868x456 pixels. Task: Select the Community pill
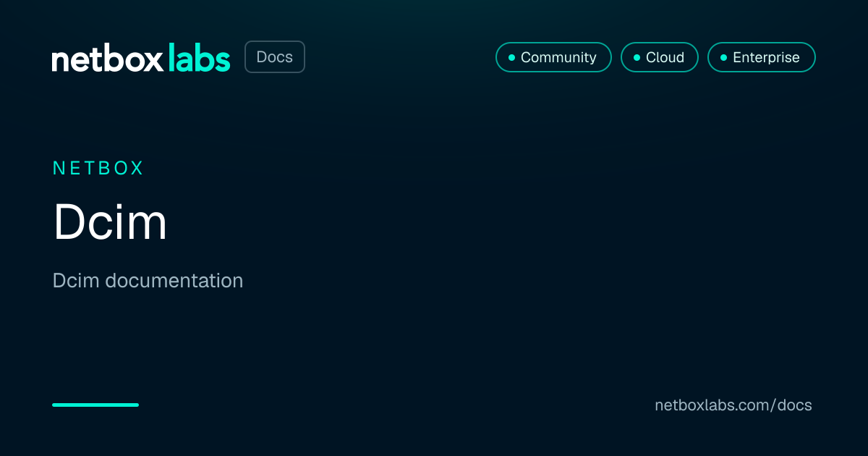click(x=553, y=57)
